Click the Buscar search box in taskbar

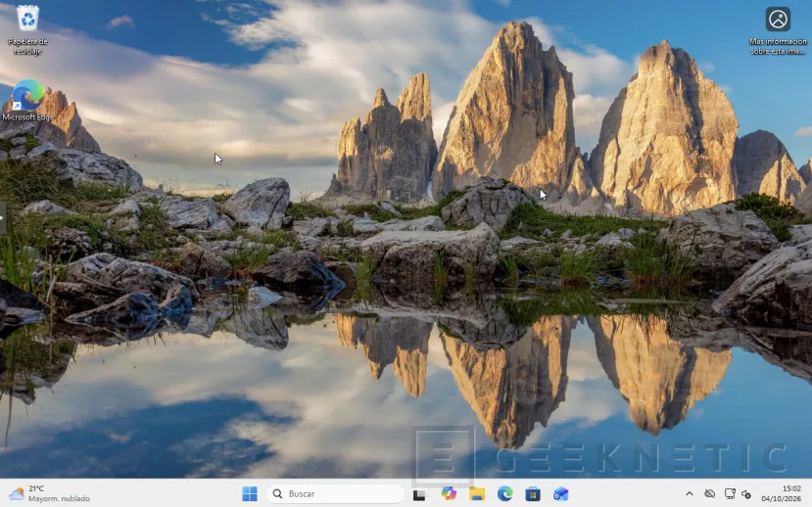335,494
